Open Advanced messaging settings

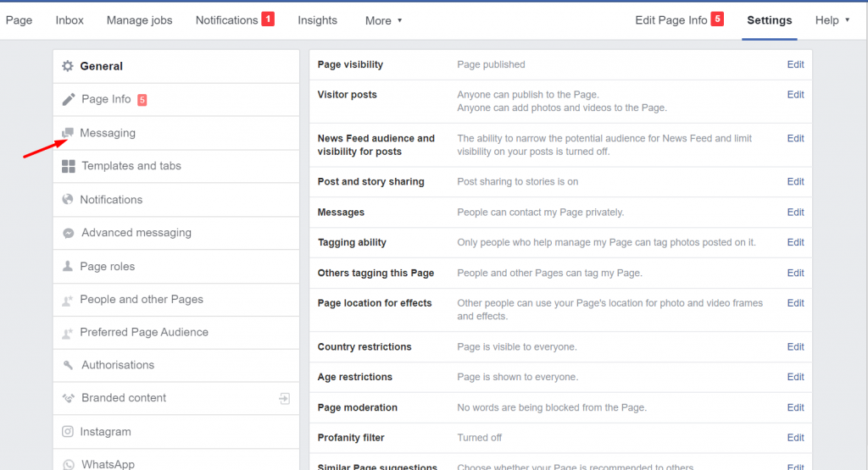tap(176, 233)
